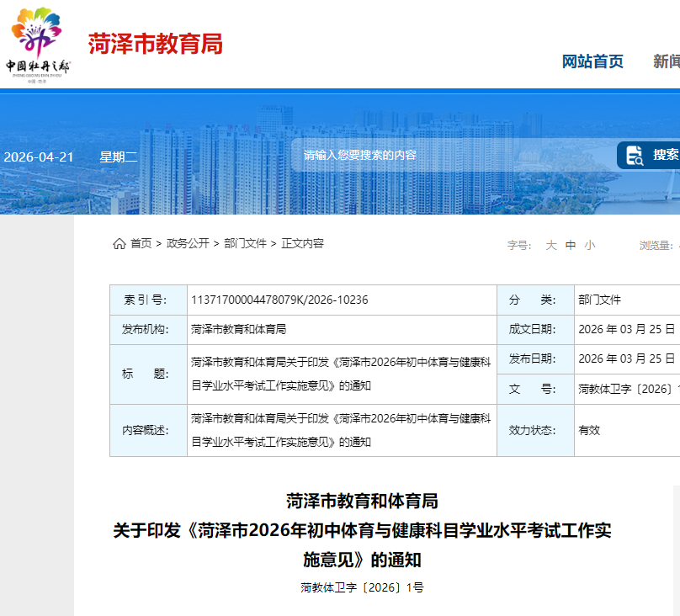Click 正文内容 in the breadcrumb trail

click(x=302, y=243)
